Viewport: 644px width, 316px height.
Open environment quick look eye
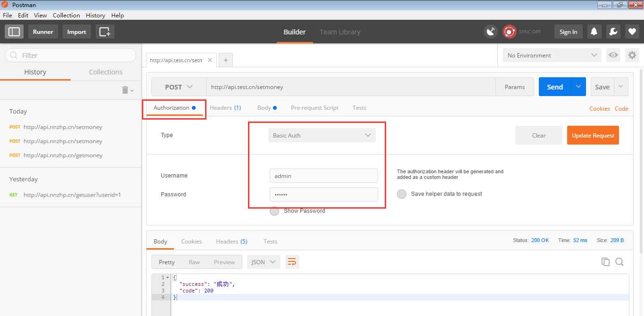tap(613, 55)
